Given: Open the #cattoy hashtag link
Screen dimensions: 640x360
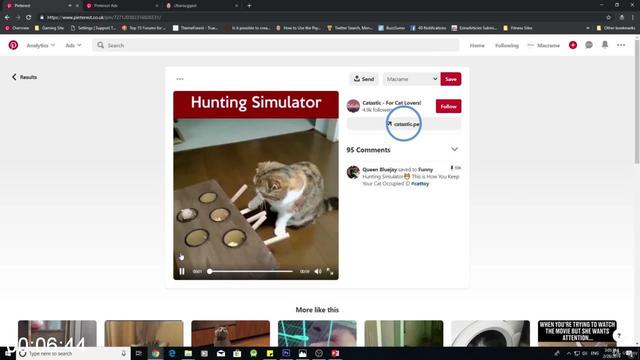Looking at the screenshot, I should (x=420, y=184).
